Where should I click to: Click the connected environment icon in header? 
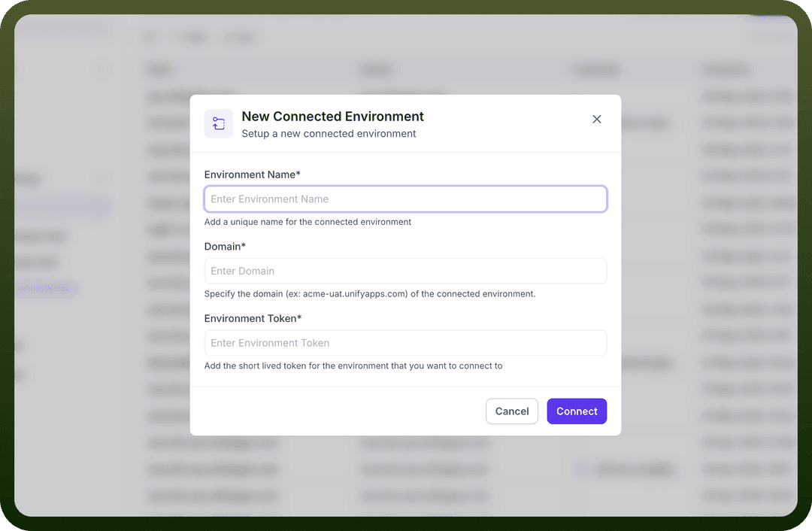point(219,124)
